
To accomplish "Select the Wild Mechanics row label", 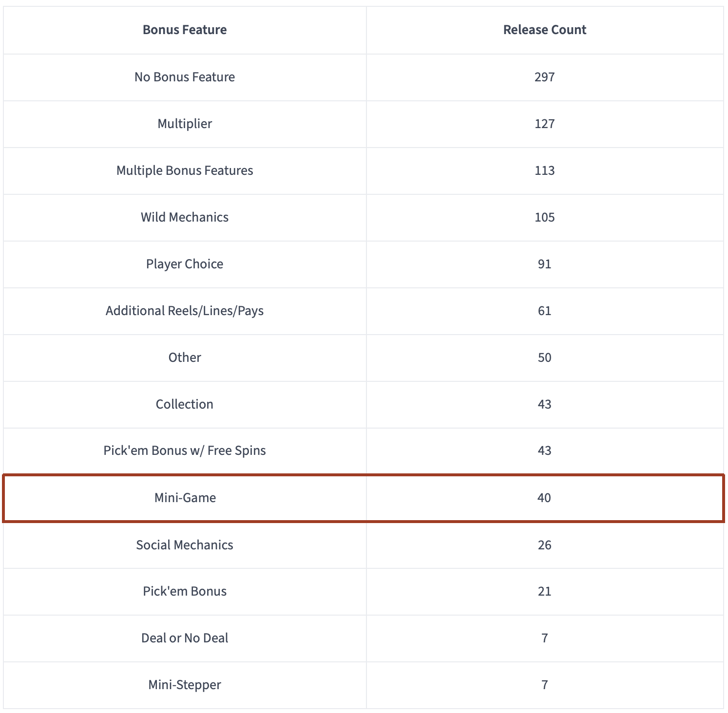I will point(185,217).
